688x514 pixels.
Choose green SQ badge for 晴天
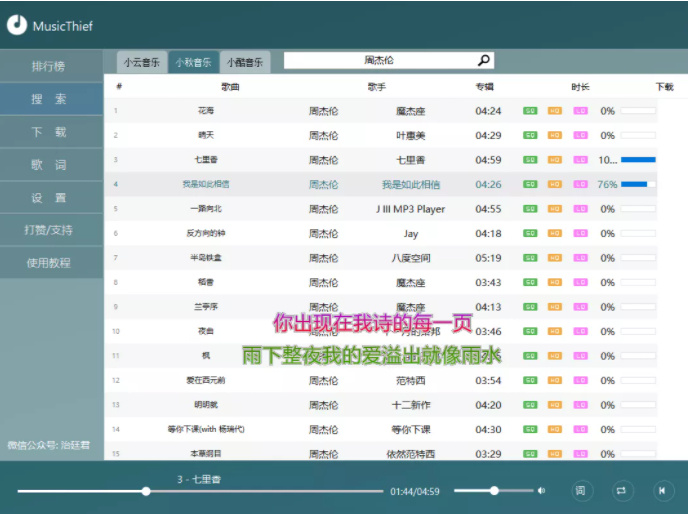click(x=530, y=135)
